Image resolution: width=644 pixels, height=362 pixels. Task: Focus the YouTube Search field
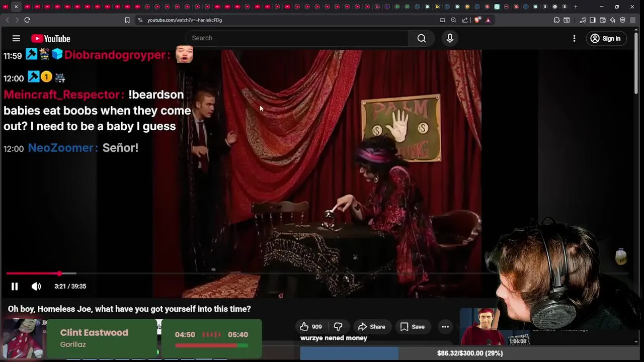pyautogui.click(x=297, y=38)
